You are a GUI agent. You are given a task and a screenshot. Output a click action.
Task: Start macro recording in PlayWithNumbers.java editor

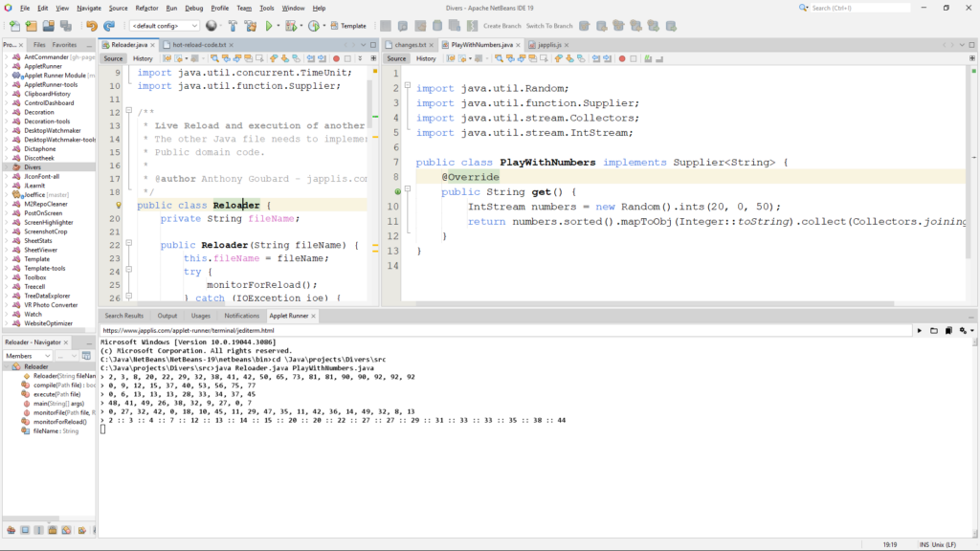click(622, 58)
